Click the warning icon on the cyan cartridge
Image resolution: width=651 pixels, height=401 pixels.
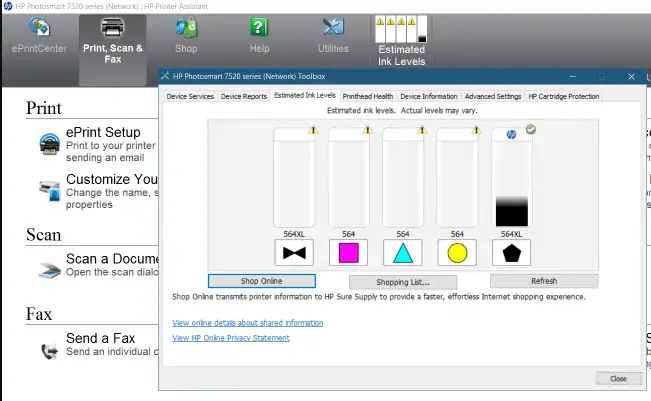coord(422,130)
